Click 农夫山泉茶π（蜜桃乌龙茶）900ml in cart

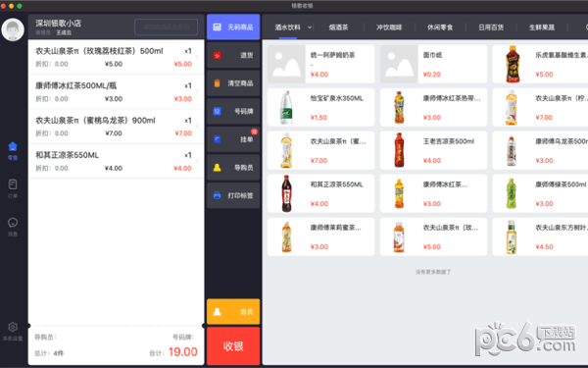(x=95, y=121)
